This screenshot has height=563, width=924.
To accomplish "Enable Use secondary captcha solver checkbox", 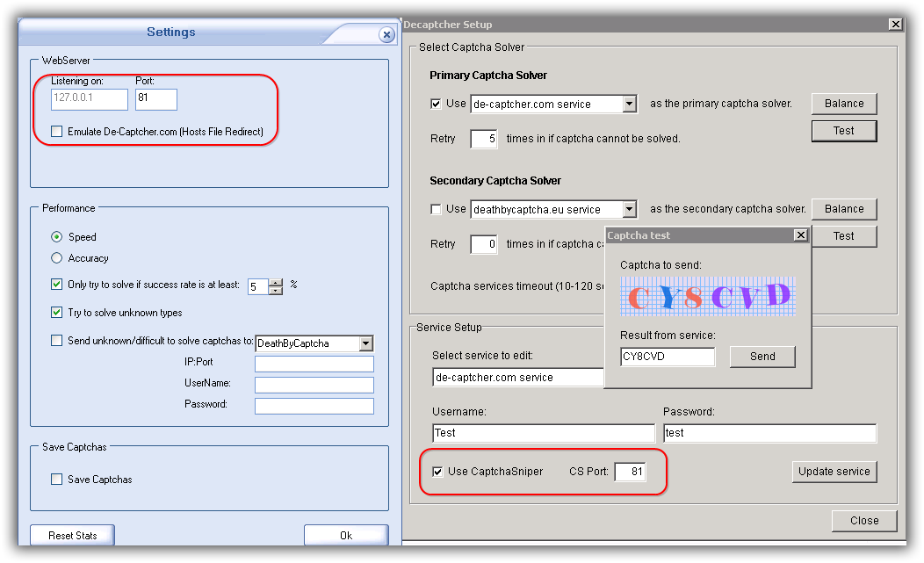I will point(436,209).
